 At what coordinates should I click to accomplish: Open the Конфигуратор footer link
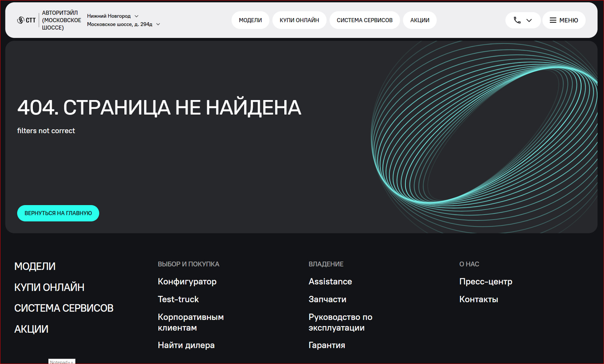[x=187, y=281]
